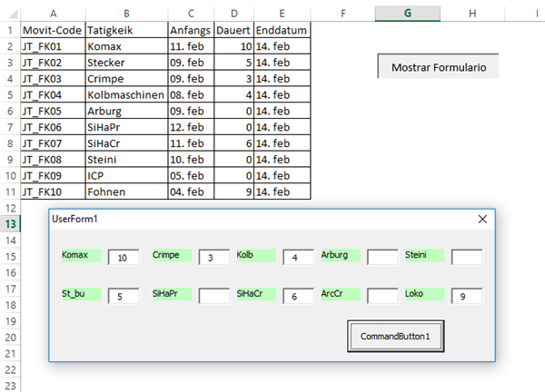Viewport: 545px width, 392px height.
Task: Select column B header
Action: [126, 14]
